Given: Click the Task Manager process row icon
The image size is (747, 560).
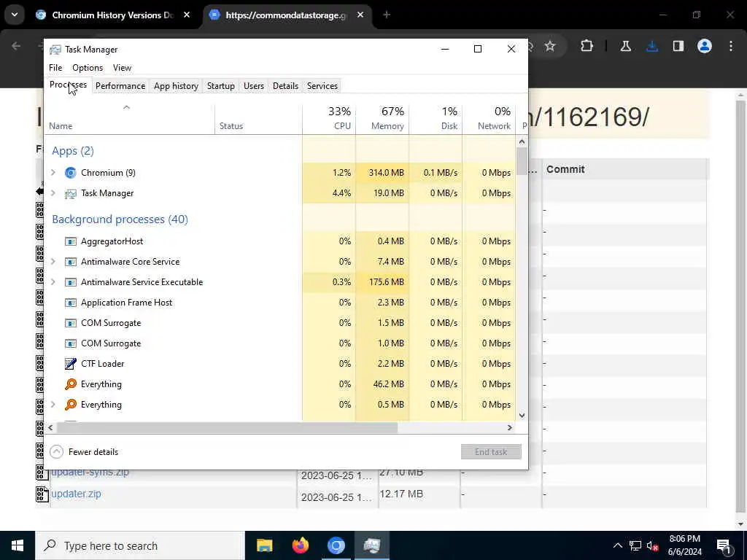Looking at the screenshot, I should (71, 193).
